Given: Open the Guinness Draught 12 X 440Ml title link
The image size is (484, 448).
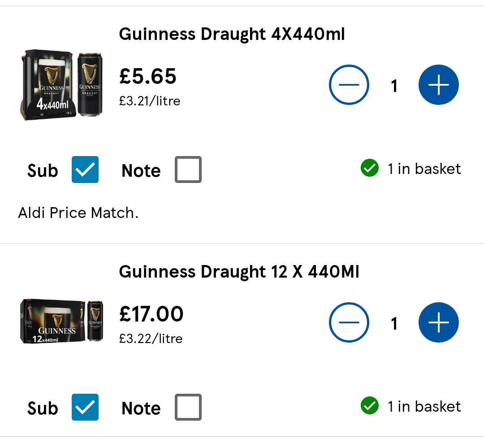Looking at the screenshot, I should [x=239, y=272].
